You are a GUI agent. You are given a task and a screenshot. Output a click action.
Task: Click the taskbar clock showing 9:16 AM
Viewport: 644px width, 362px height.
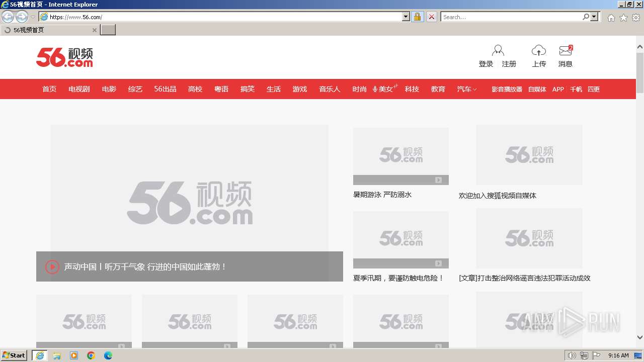coord(618,355)
